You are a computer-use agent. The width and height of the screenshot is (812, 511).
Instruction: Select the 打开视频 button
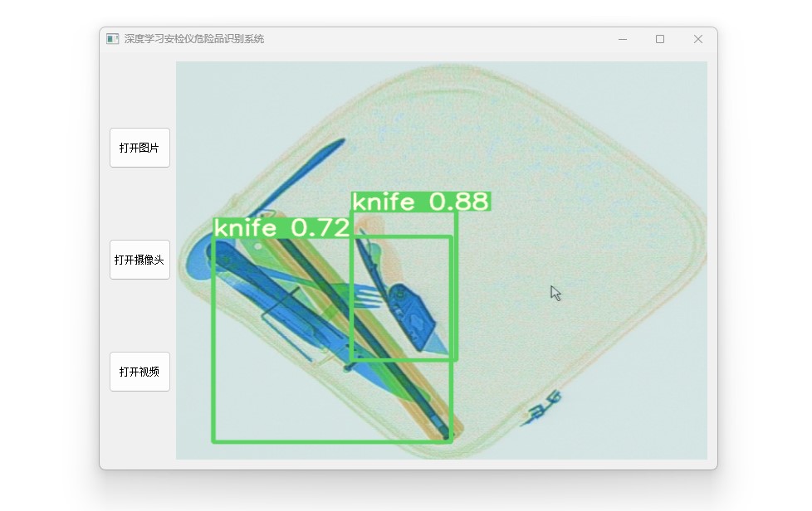pyautogui.click(x=139, y=372)
